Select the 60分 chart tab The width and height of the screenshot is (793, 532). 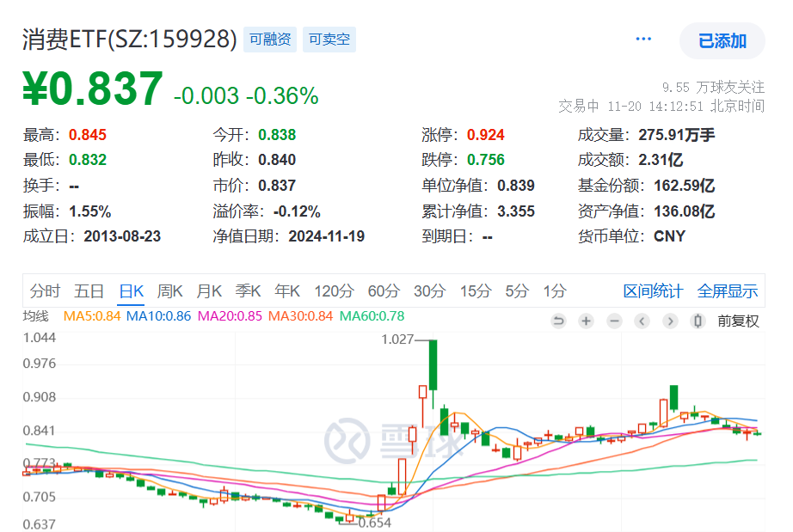point(384,291)
